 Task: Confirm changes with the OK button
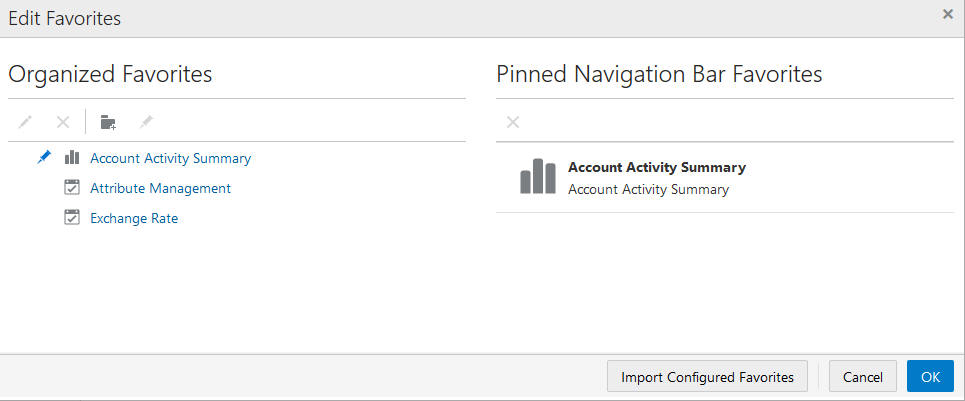[x=931, y=376]
